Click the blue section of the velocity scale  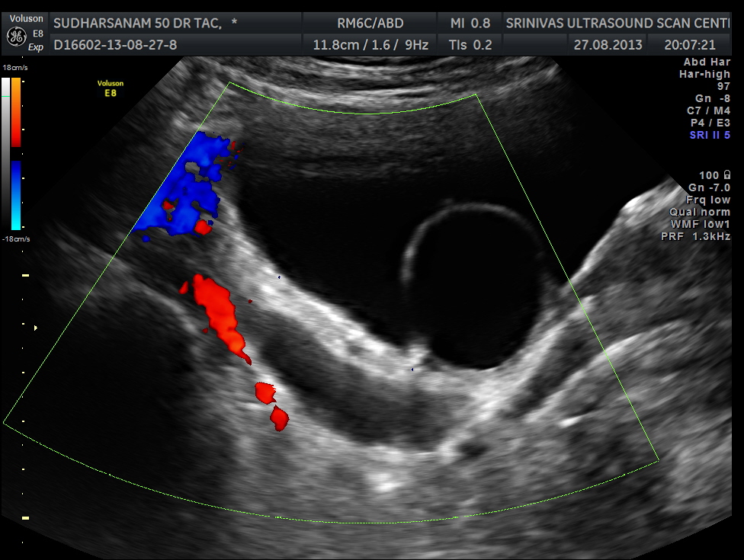(x=16, y=194)
